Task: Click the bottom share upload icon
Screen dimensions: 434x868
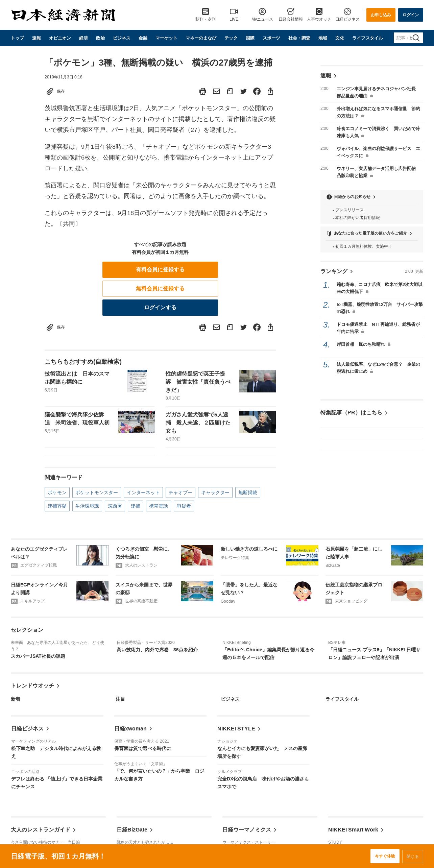Action: pos(270,327)
